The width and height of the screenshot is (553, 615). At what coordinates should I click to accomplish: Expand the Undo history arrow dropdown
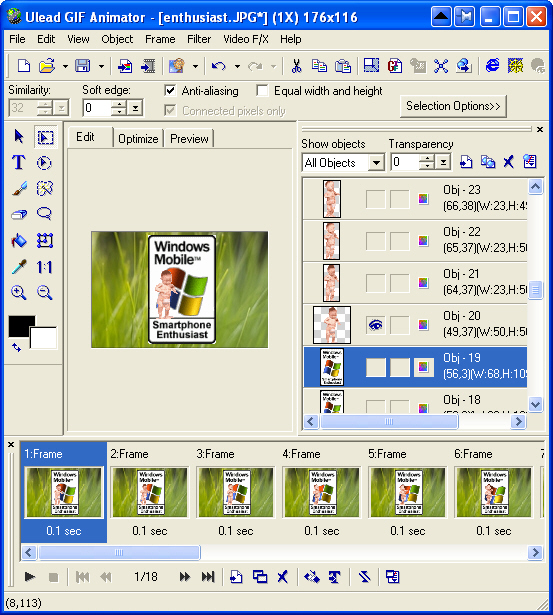point(237,66)
